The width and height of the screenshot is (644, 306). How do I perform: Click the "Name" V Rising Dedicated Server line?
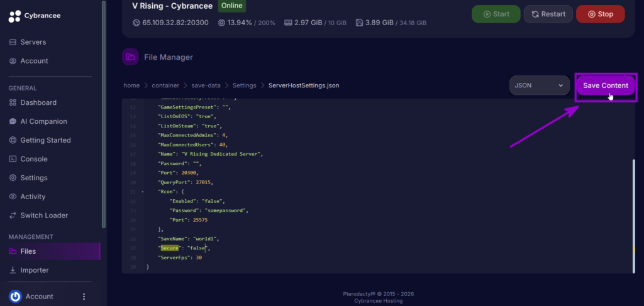pyautogui.click(x=210, y=154)
